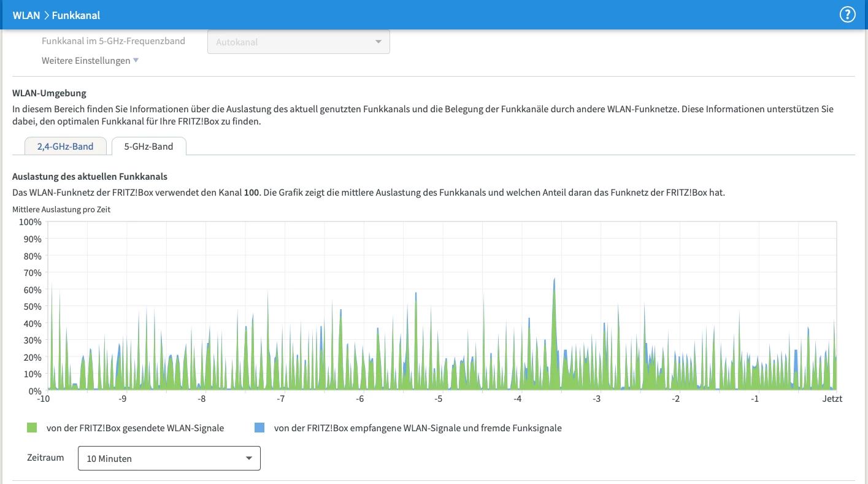Click the Mittlere Auslastung pro Zeit label
Image resolution: width=868 pixels, height=484 pixels.
[x=61, y=209]
